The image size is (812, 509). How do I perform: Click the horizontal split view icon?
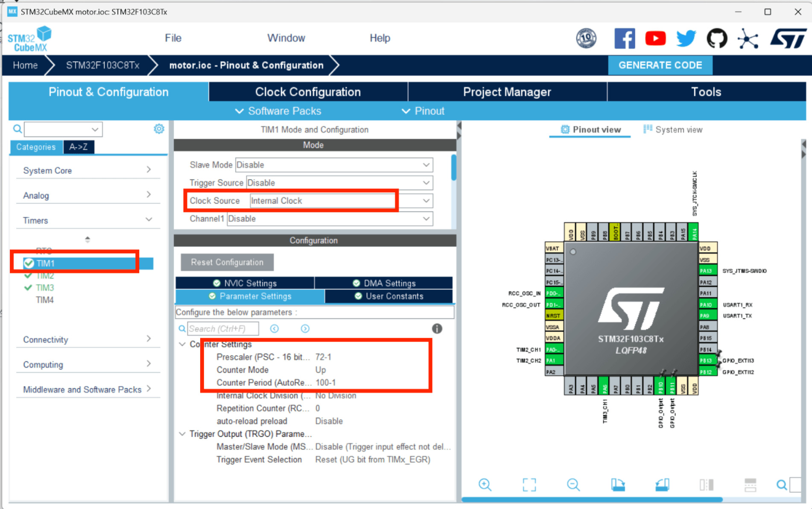pos(750,485)
